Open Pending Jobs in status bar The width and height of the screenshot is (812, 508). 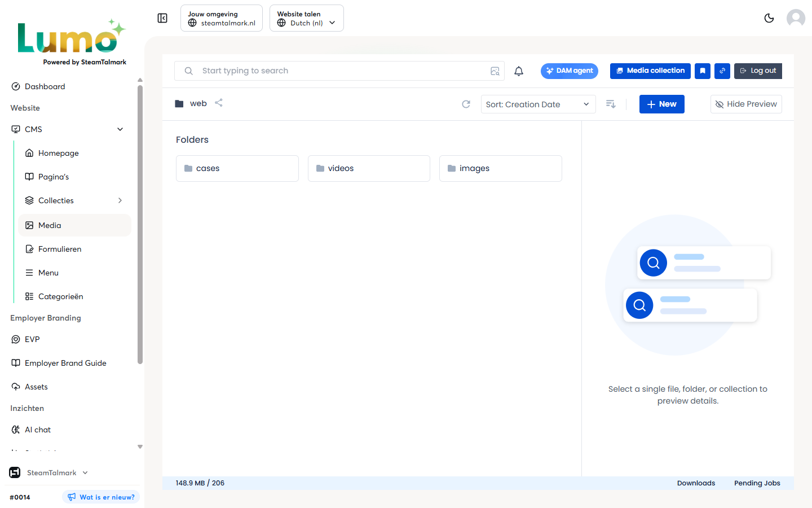click(x=757, y=483)
